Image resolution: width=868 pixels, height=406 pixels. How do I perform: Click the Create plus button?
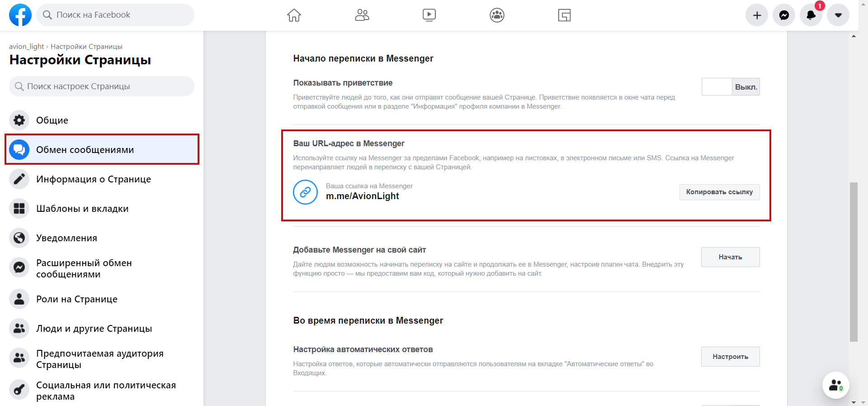click(757, 15)
